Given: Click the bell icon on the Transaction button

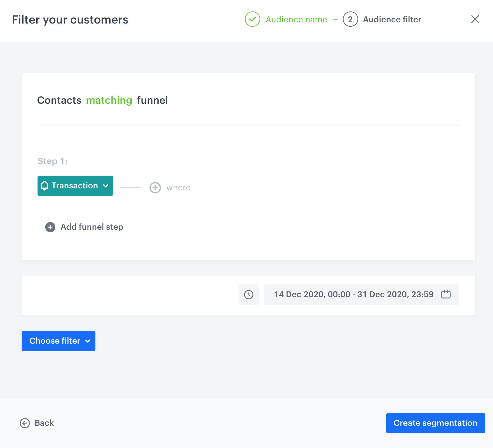Looking at the screenshot, I should tap(45, 186).
